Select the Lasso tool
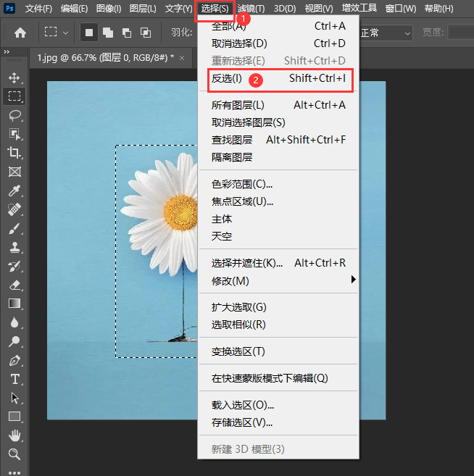 point(14,115)
